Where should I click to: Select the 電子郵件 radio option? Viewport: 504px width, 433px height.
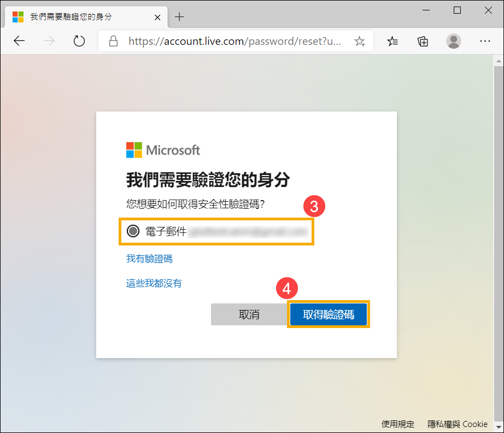pyautogui.click(x=133, y=231)
